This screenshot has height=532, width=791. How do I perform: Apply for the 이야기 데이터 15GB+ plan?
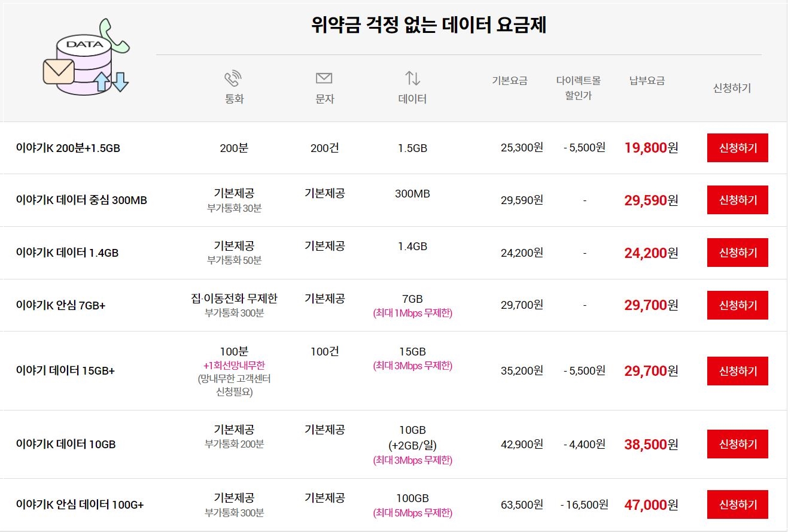(x=737, y=370)
